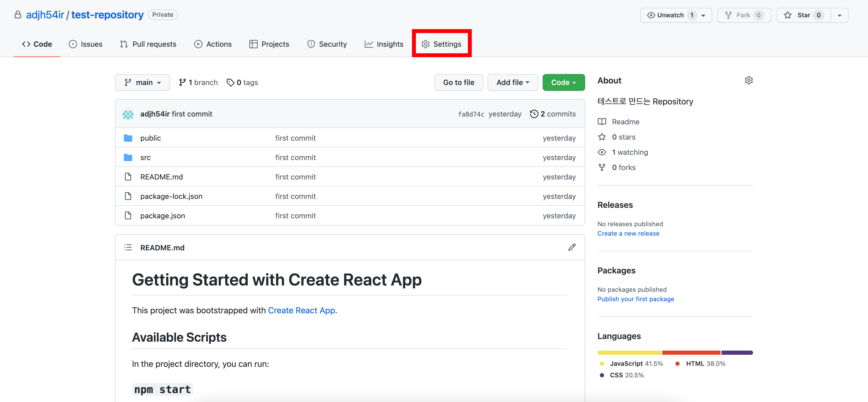Toggle the Unwatch notifications button
Viewport: 868px width, 402px height.
pos(670,15)
